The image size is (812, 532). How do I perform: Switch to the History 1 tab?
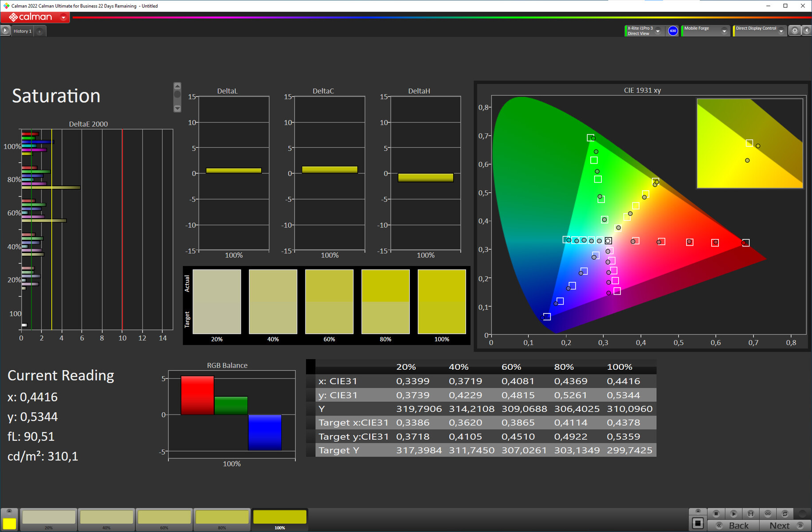click(x=22, y=31)
